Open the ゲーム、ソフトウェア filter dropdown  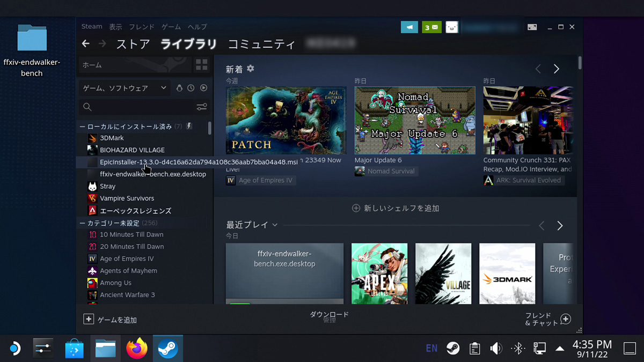pos(125,88)
